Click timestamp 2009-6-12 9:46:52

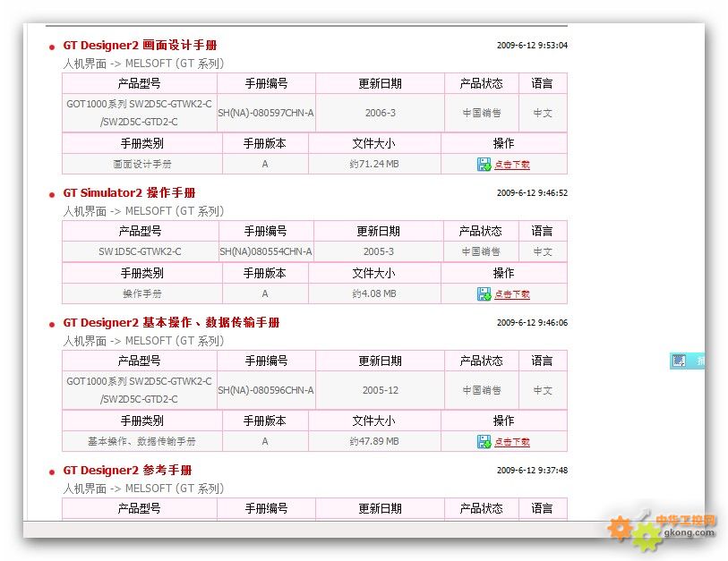(x=532, y=193)
